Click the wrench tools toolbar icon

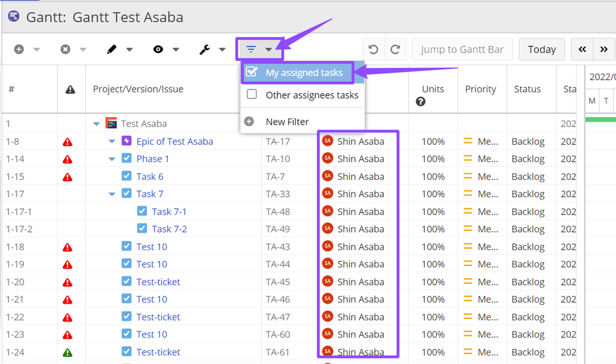pos(204,49)
